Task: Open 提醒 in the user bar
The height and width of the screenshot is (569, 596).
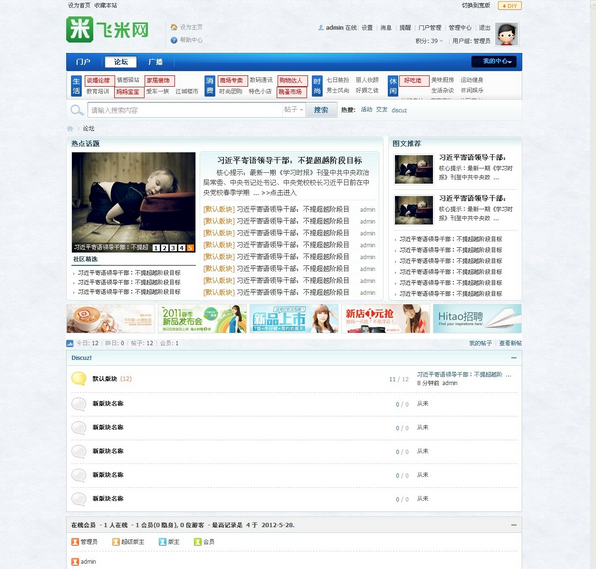Action: (x=405, y=27)
